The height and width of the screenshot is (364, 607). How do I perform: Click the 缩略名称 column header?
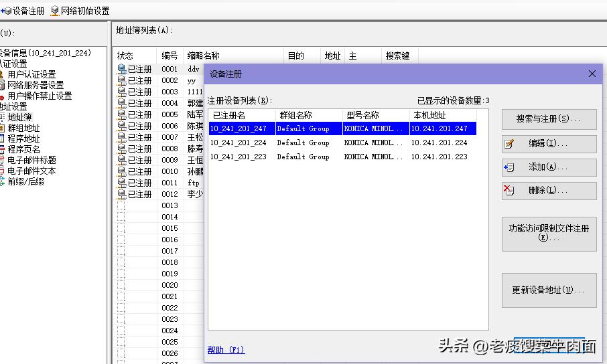(x=233, y=56)
